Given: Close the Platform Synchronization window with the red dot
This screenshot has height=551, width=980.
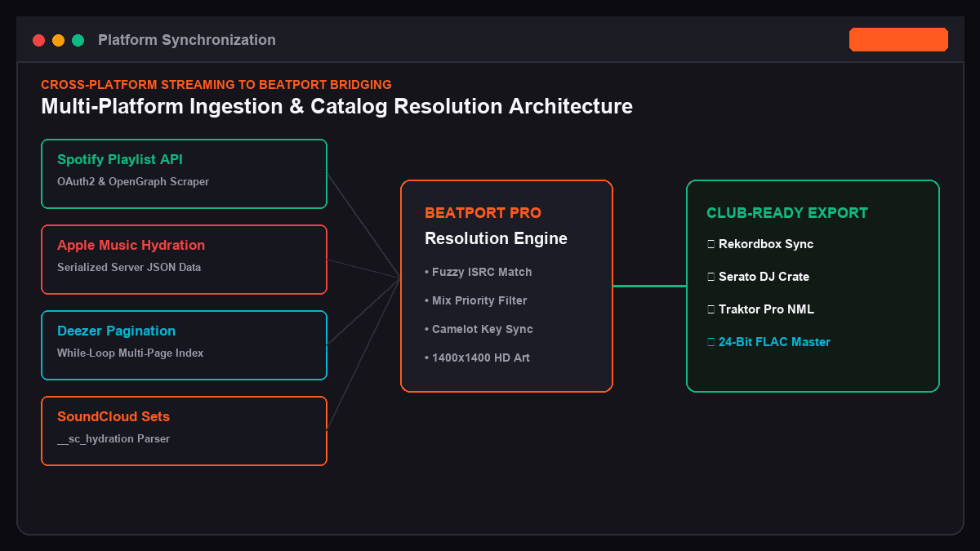Looking at the screenshot, I should tap(38, 40).
